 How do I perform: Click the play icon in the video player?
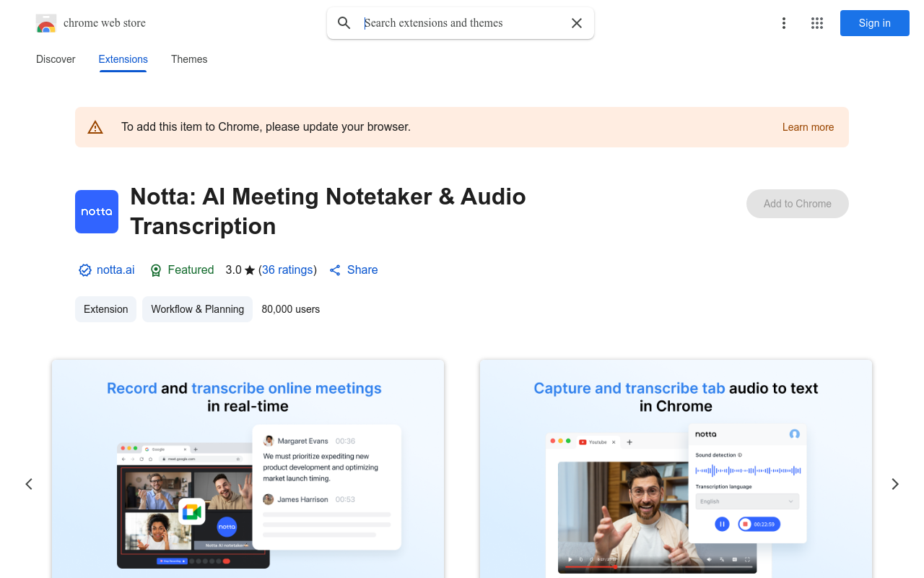coord(570,559)
